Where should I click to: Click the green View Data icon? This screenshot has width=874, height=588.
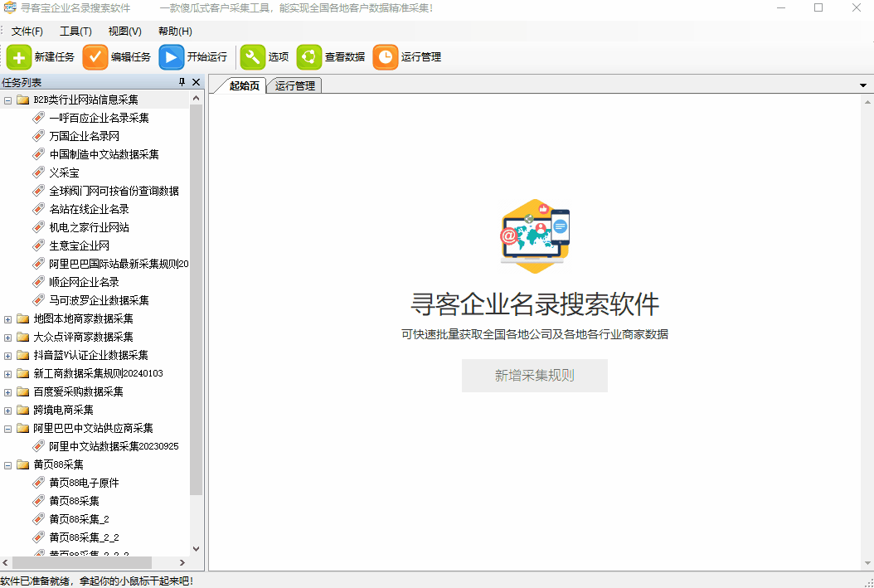pyautogui.click(x=309, y=57)
